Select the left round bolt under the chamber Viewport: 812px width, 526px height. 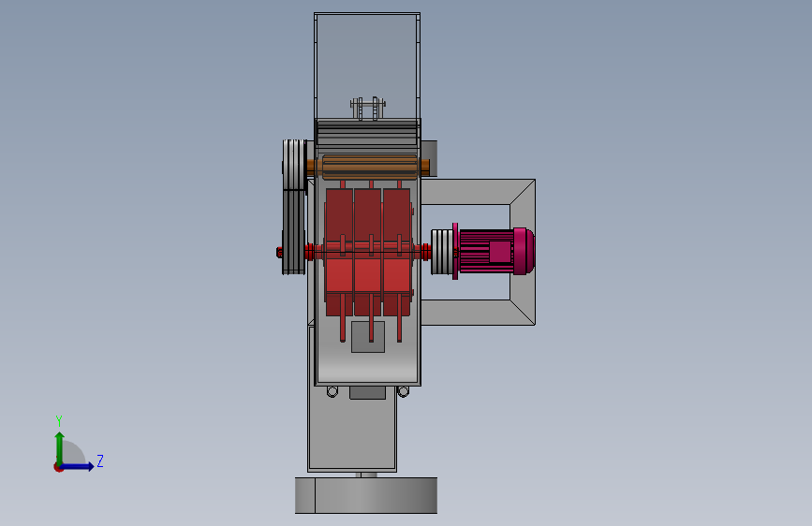click(x=332, y=392)
